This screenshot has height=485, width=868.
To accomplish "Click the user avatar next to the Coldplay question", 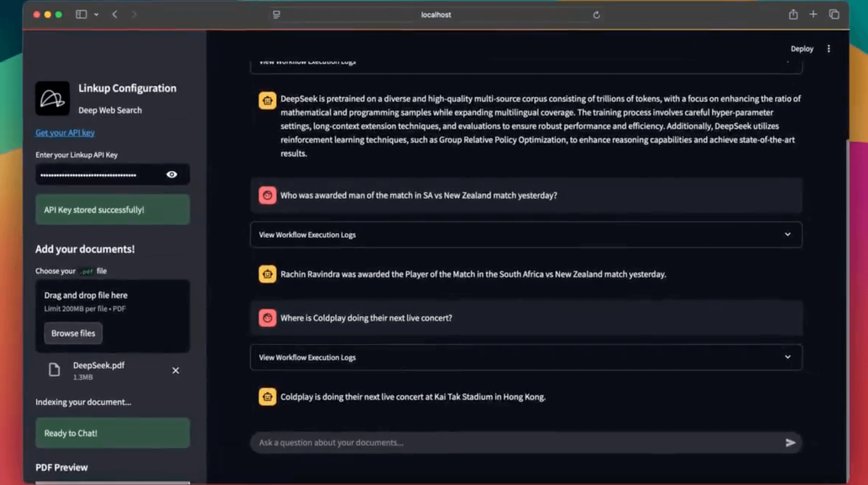I will click(x=268, y=318).
